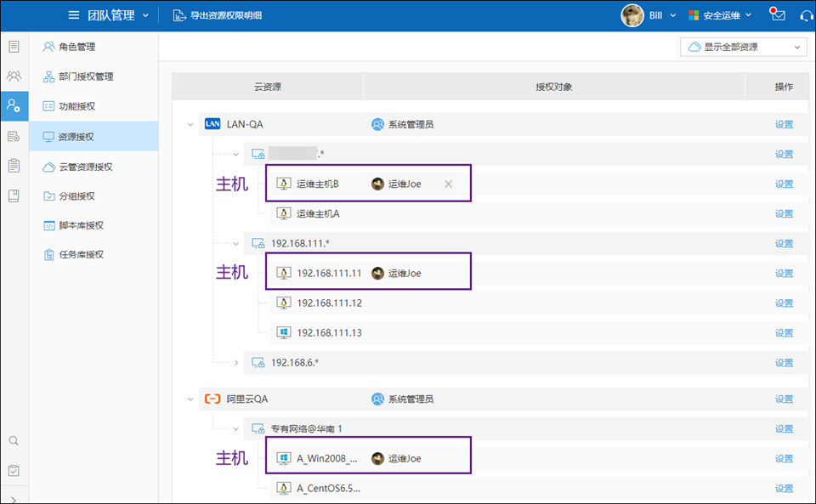Collapse the 阿里云QA tree node

point(190,399)
